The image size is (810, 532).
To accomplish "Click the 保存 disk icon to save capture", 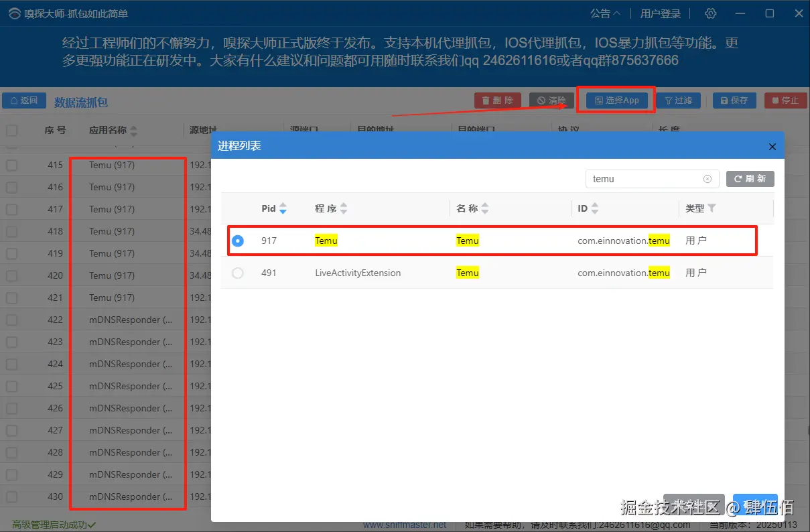I will pyautogui.click(x=724, y=99).
